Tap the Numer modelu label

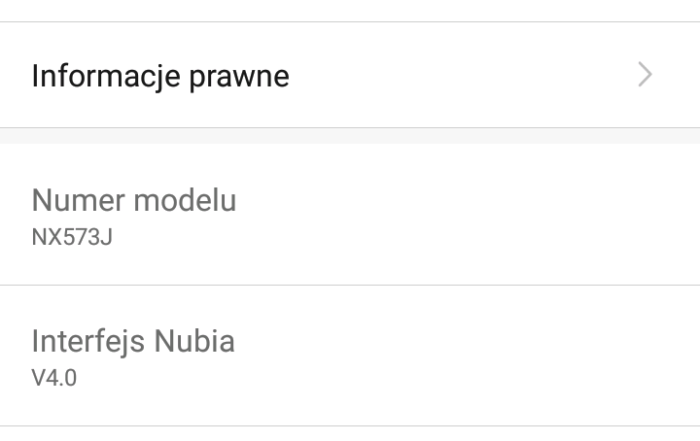click(134, 200)
